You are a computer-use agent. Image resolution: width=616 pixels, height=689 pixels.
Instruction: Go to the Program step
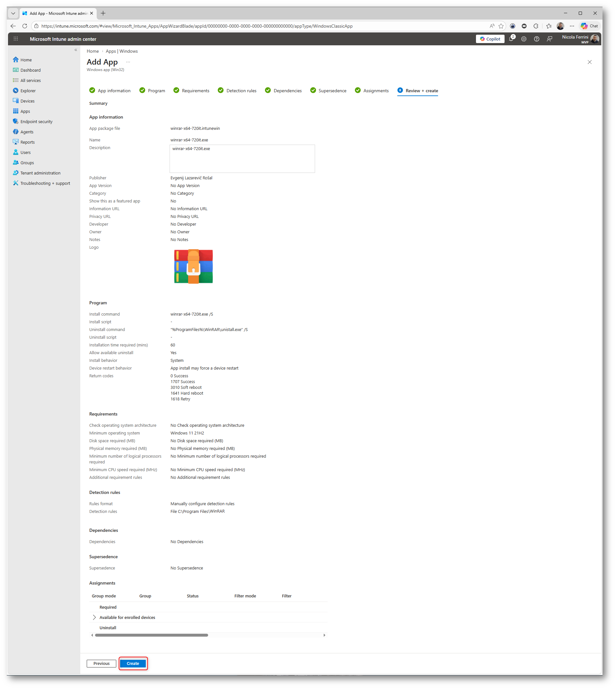pyautogui.click(x=152, y=91)
